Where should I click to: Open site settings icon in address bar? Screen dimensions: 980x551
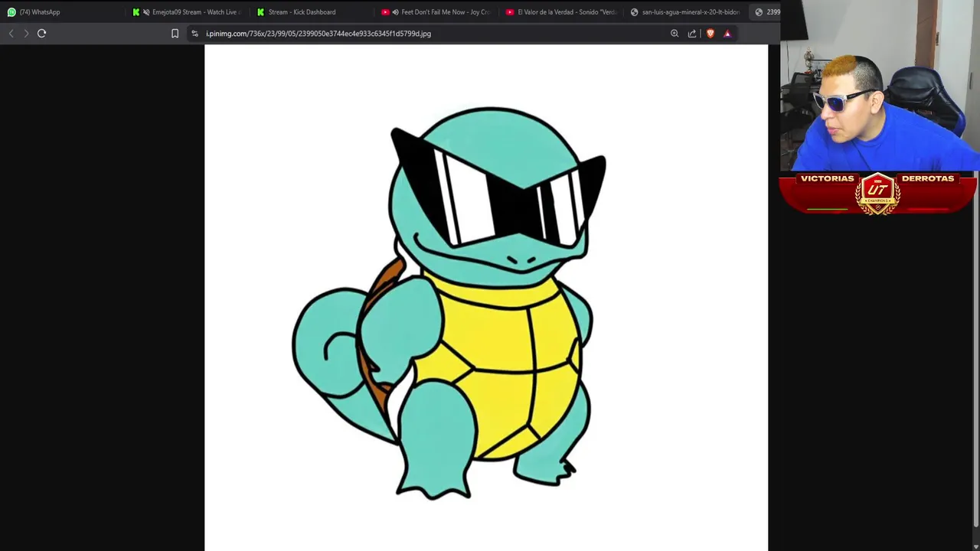(x=194, y=34)
